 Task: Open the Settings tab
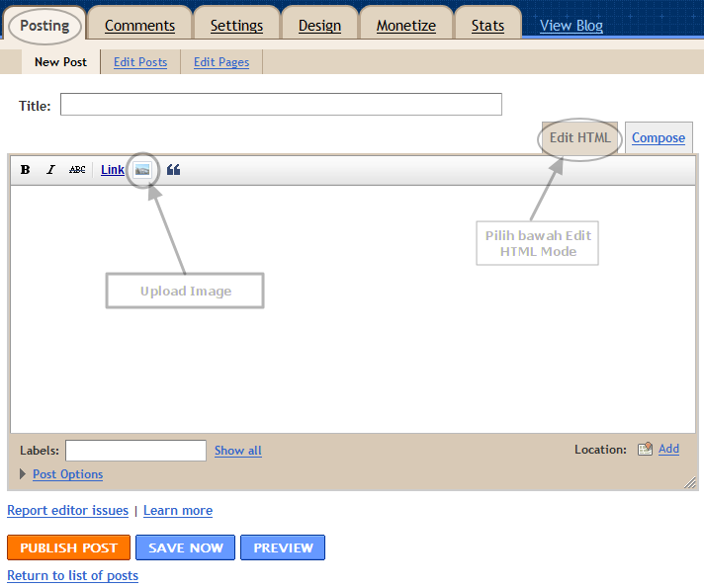236,26
